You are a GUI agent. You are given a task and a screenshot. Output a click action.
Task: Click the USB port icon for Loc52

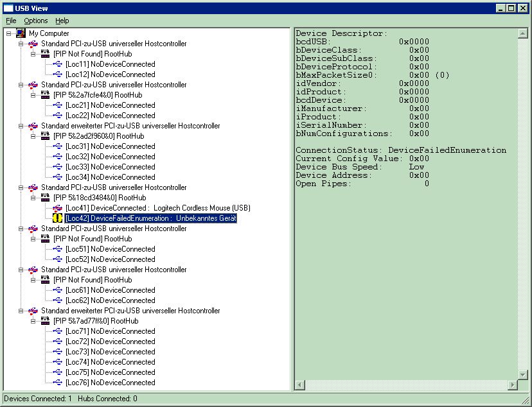point(58,259)
